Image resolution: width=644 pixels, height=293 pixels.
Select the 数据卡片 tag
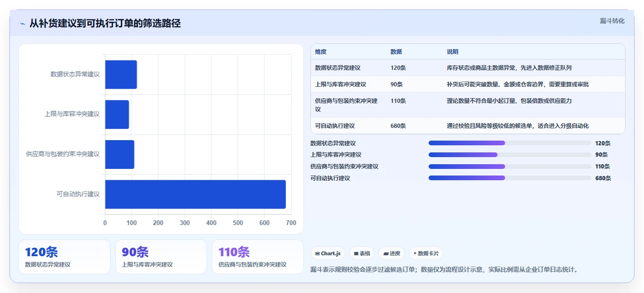tap(426, 253)
